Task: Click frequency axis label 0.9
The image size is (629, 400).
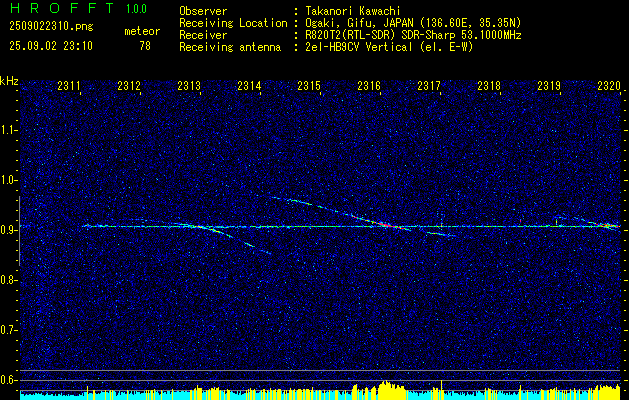Action: click(x=8, y=230)
